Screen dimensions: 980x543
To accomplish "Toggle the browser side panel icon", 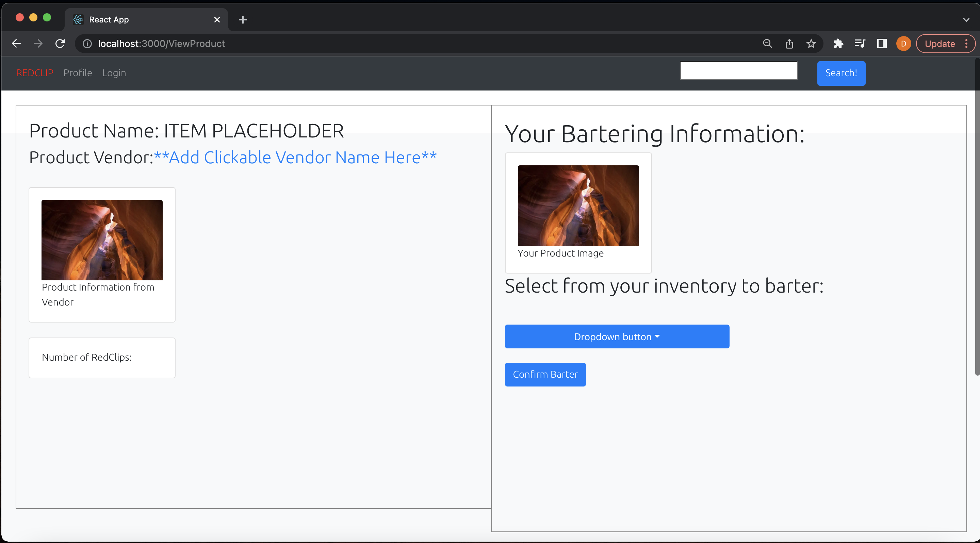I will coord(882,44).
